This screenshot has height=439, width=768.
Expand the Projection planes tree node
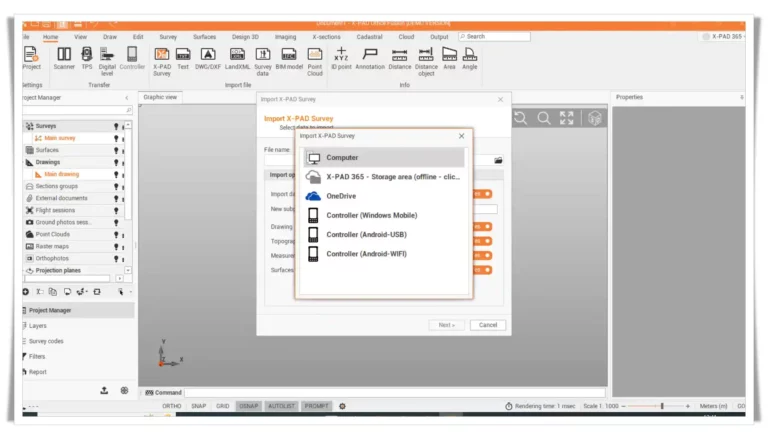tap(25, 270)
